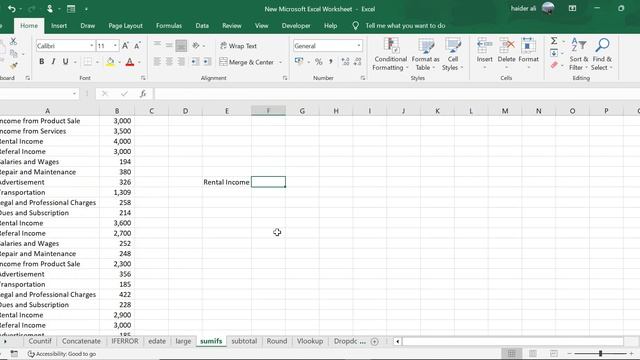Open the Developer ribbon tab
The height and width of the screenshot is (360, 640).
296,25
